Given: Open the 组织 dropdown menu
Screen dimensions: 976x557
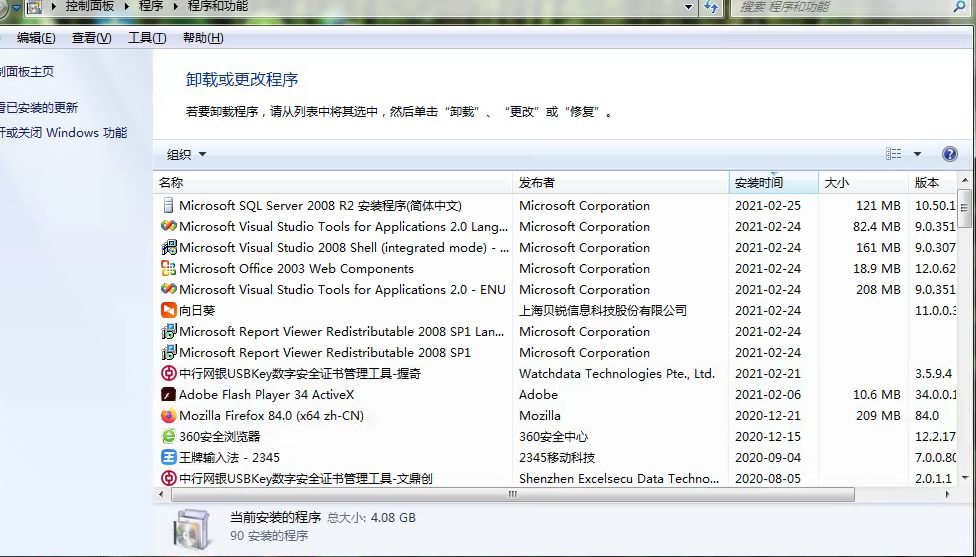Looking at the screenshot, I should (186, 154).
